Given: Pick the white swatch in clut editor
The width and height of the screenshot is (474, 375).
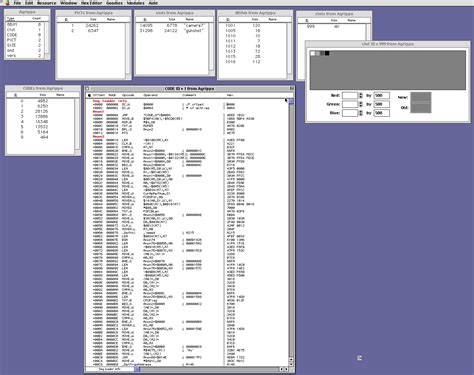Looking at the screenshot, I should pos(313,53).
